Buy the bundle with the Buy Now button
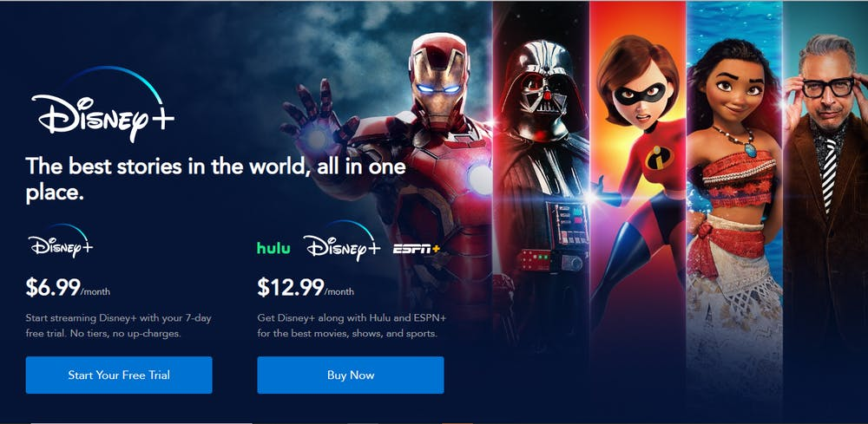The height and width of the screenshot is (424, 868). pos(351,375)
